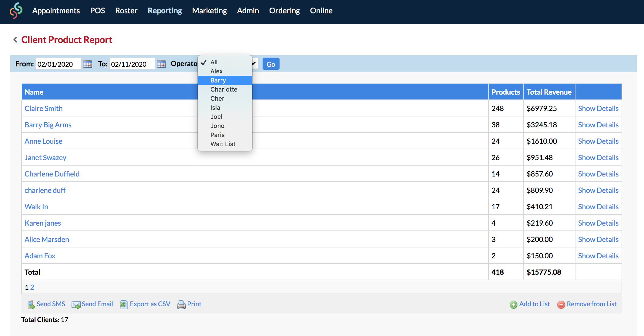Image resolution: width=644 pixels, height=336 pixels.
Task: Open Claire Smith client link
Action: 44,109
